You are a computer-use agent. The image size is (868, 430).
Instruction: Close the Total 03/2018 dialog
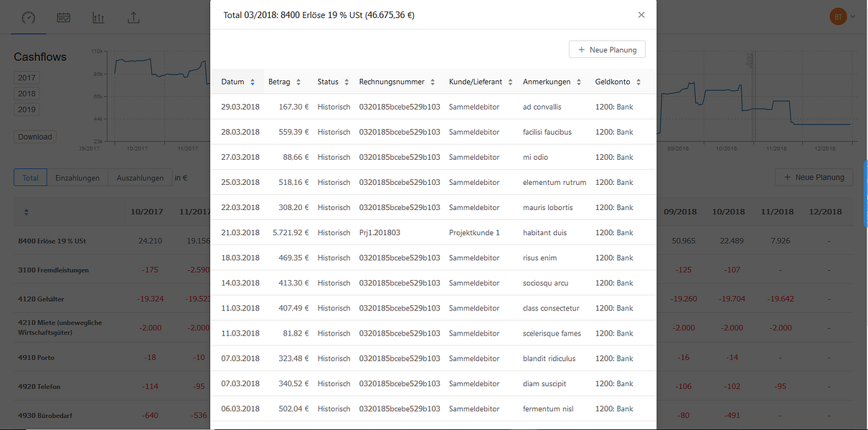click(x=641, y=15)
